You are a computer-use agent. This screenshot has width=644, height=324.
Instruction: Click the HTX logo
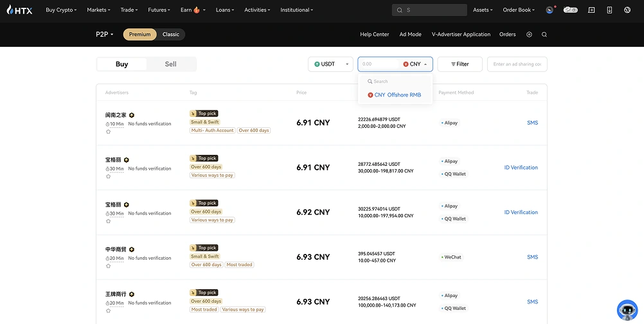click(x=19, y=10)
